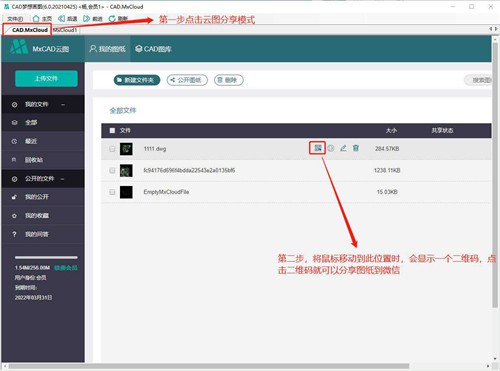500x371 pixels.
Task: Click the 上传文件 upload button
Action: coord(46,79)
